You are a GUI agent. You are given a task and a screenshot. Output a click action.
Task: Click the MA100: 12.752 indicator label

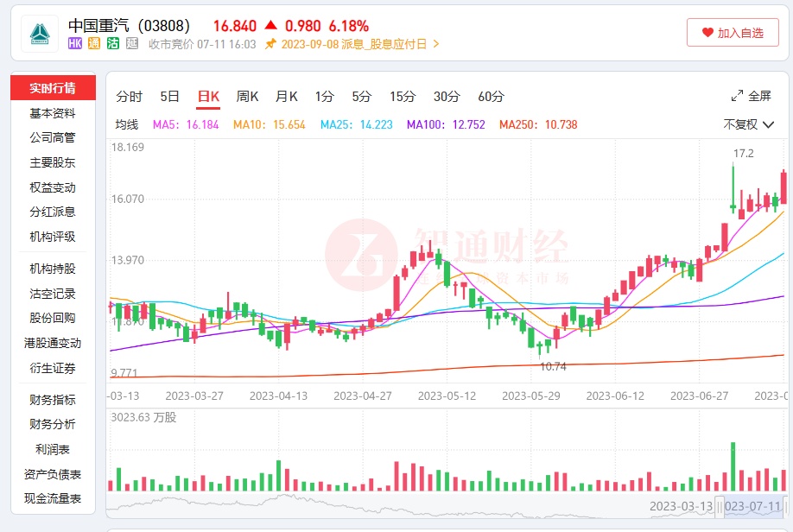(x=446, y=124)
